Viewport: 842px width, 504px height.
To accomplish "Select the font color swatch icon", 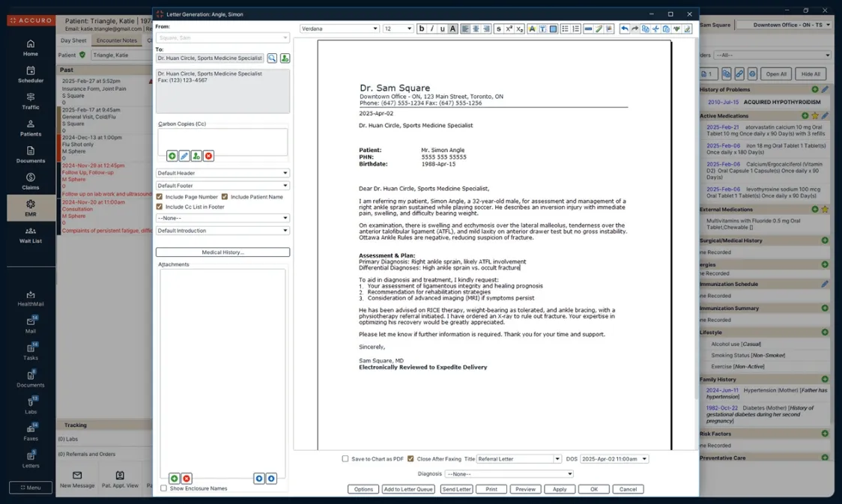I will [531, 28].
